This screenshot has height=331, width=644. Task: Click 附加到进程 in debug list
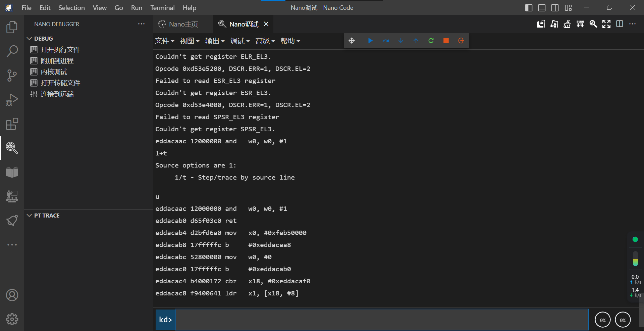[x=57, y=61]
